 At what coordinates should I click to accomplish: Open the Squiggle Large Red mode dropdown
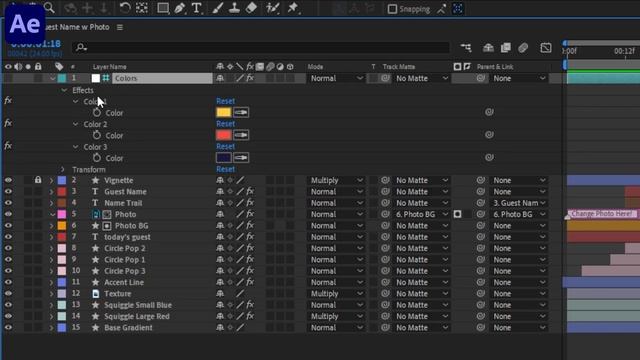point(336,316)
